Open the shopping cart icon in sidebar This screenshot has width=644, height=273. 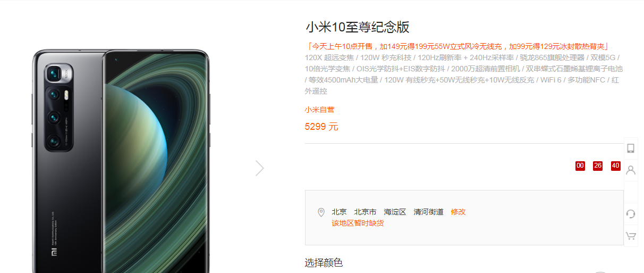[x=631, y=235]
